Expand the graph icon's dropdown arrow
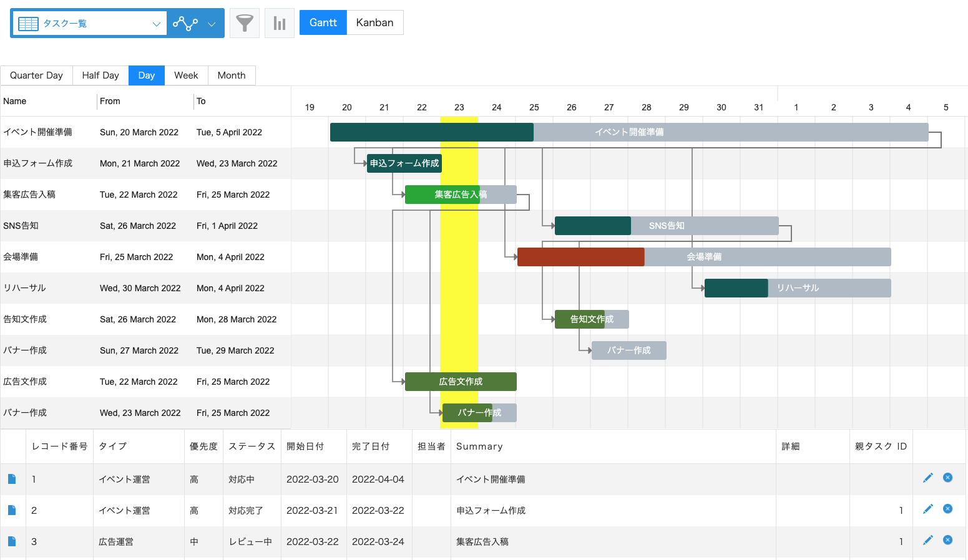968x560 pixels. pos(211,22)
